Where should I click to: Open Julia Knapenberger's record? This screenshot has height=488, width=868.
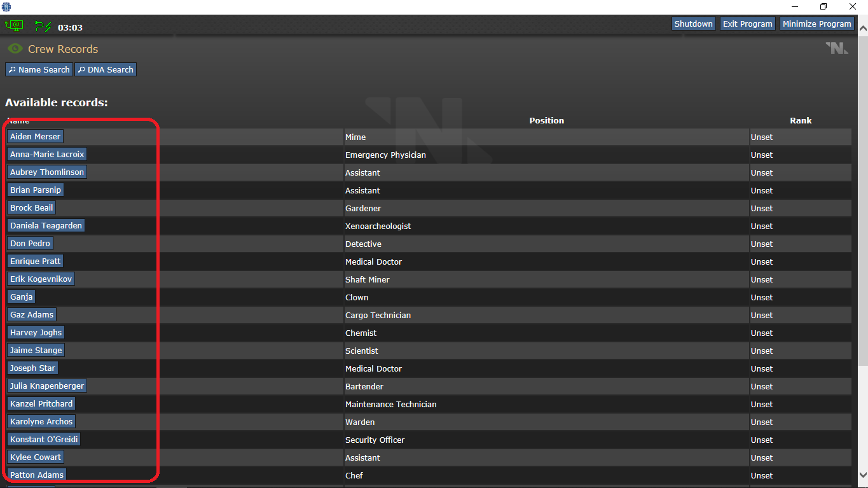click(x=46, y=386)
